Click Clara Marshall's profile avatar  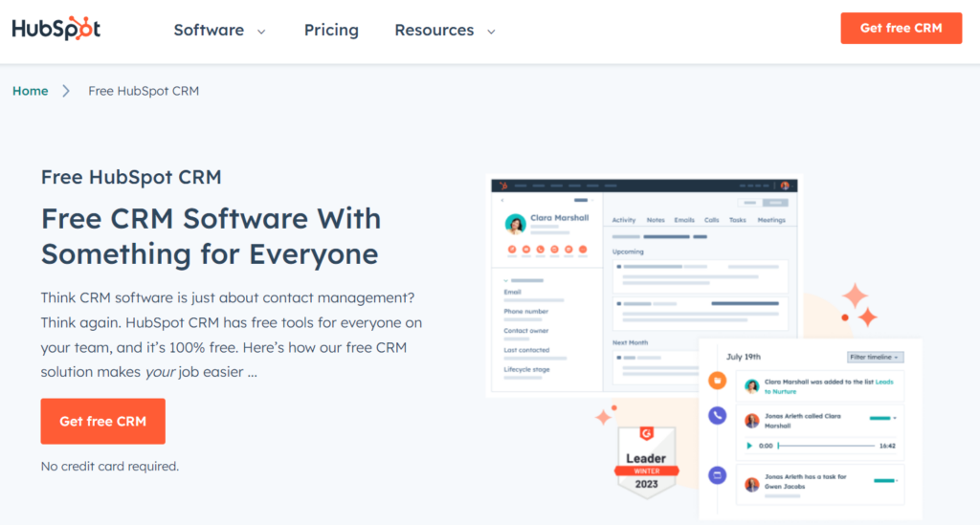click(x=515, y=223)
